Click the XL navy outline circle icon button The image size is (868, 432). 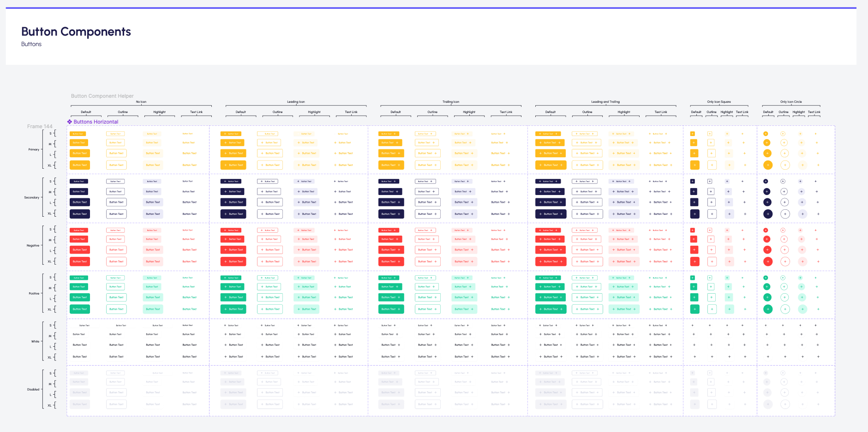coord(785,214)
